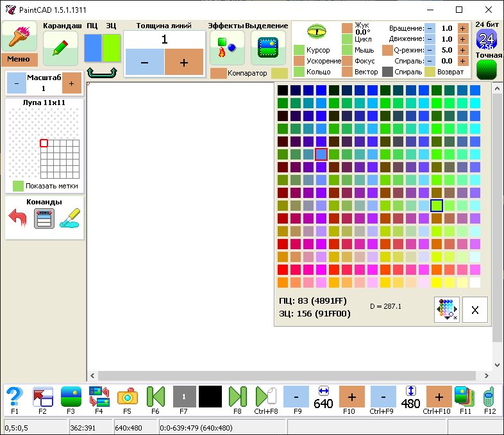The width and height of the screenshot is (504, 435).
Task: Click the horizontal scrollbar right arrow
Action: point(486,376)
